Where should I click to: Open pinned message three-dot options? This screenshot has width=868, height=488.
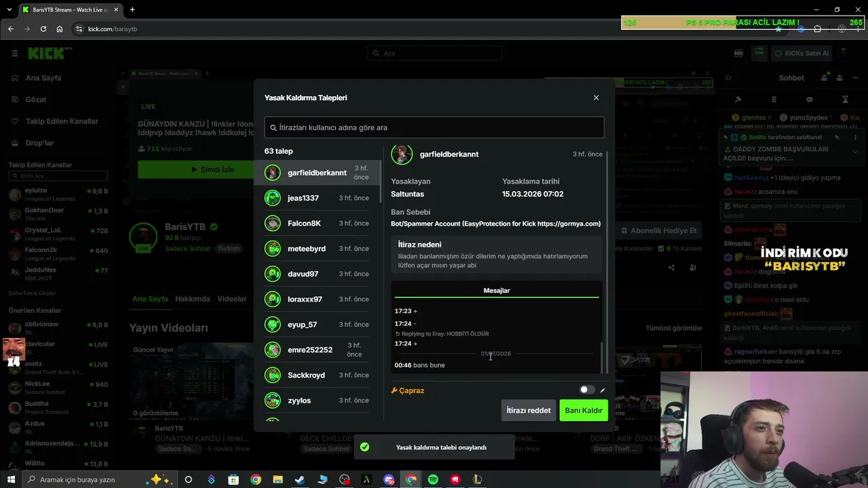(854, 137)
